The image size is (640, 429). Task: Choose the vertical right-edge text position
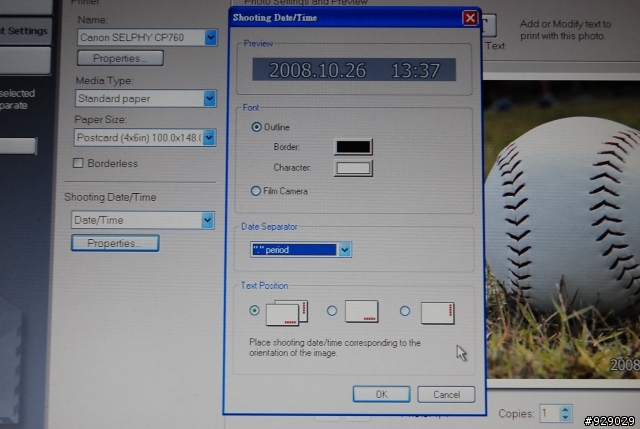pos(404,311)
